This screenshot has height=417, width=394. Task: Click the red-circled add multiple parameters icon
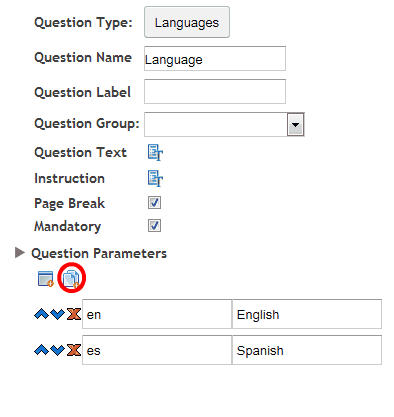point(71,279)
